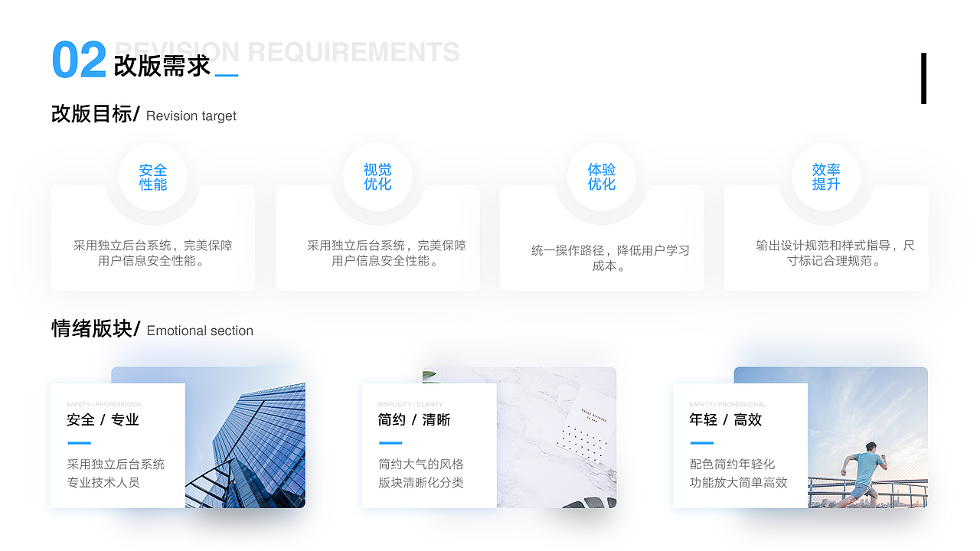Open the 效率提升 circle badge
Image resolution: width=980 pixels, height=551 pixels.
[x=826, y=176]
